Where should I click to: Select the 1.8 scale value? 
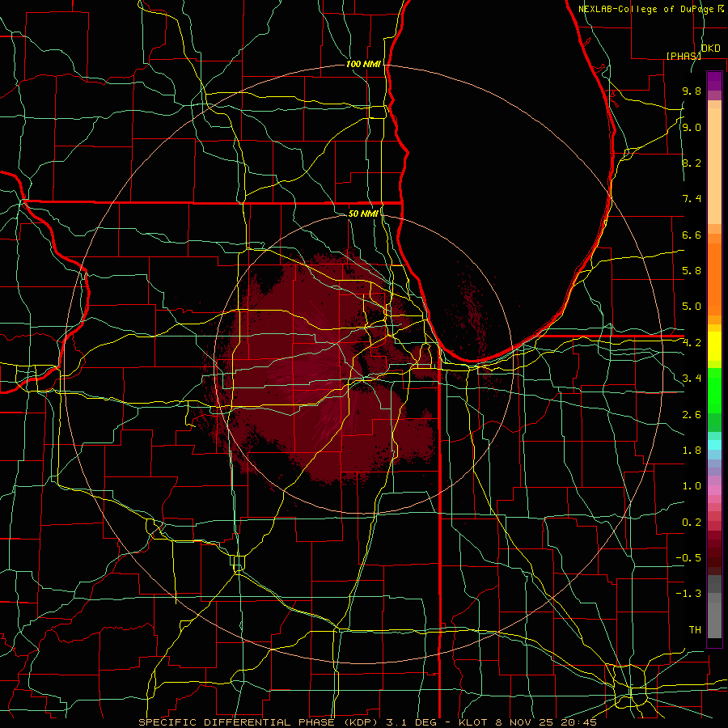pos(692,451)
